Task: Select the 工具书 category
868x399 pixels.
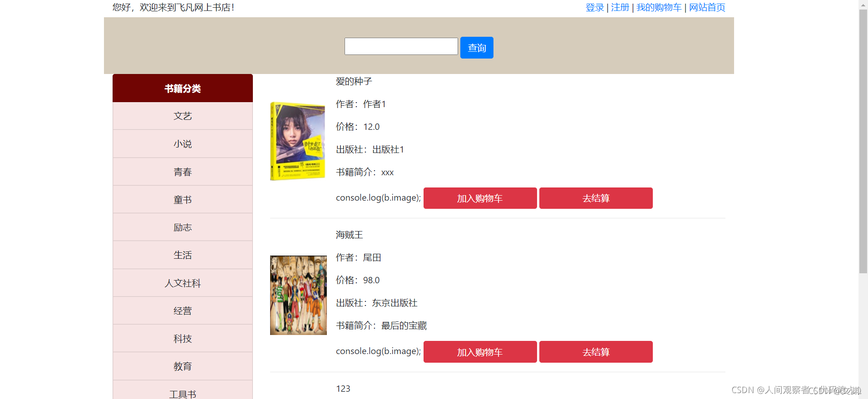Action: click(182, 390)
